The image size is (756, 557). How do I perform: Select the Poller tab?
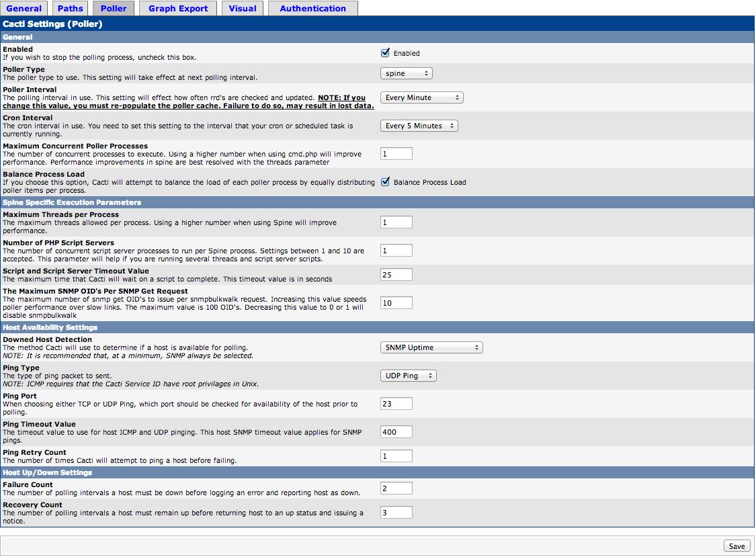pos(114,8)
